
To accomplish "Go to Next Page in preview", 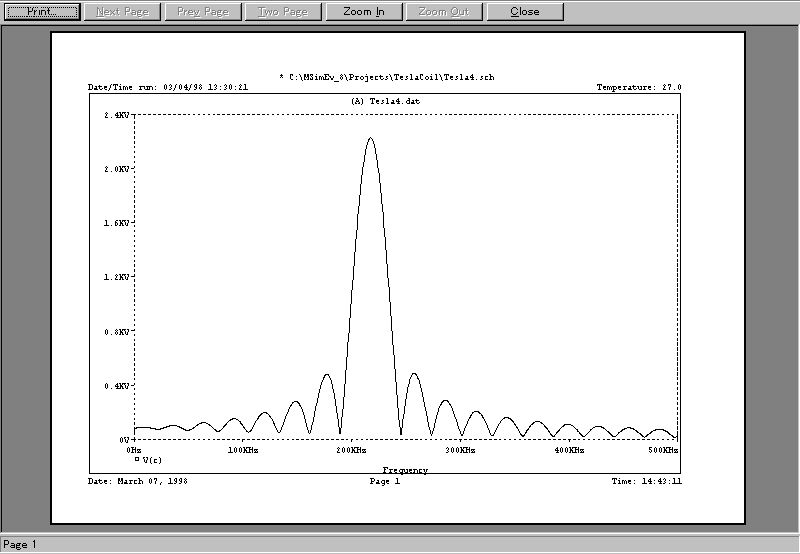I will click(x=123, y=12).
